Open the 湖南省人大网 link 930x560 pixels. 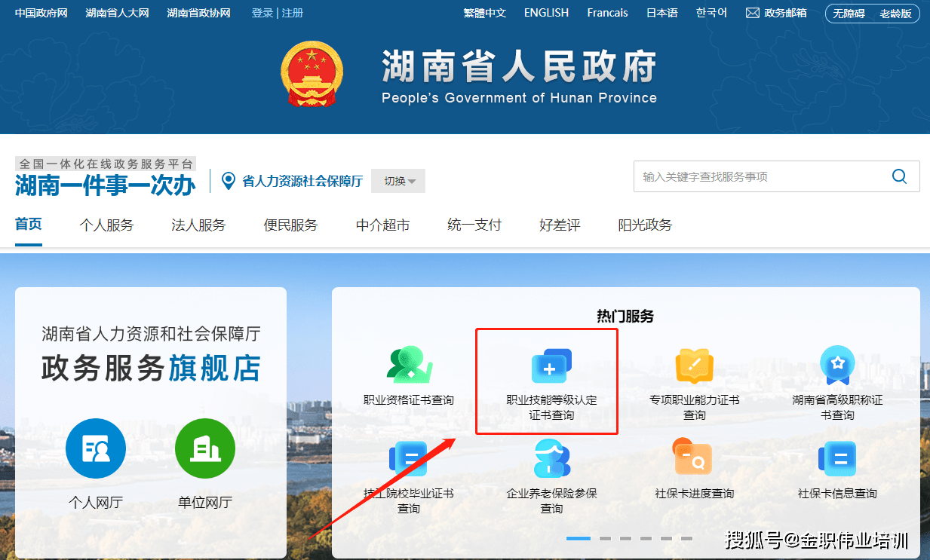(x=117, y=13)
